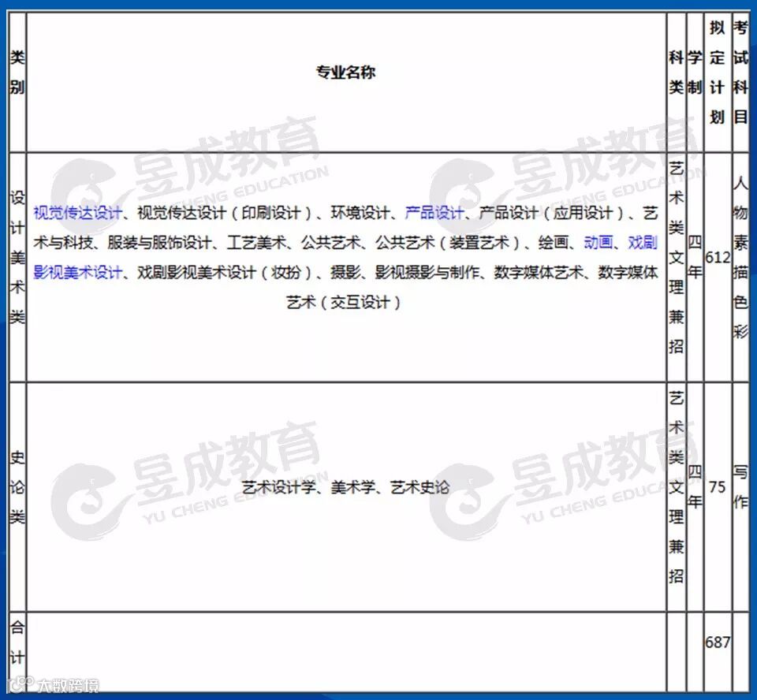Click the text 环境设计

[360, 212]
